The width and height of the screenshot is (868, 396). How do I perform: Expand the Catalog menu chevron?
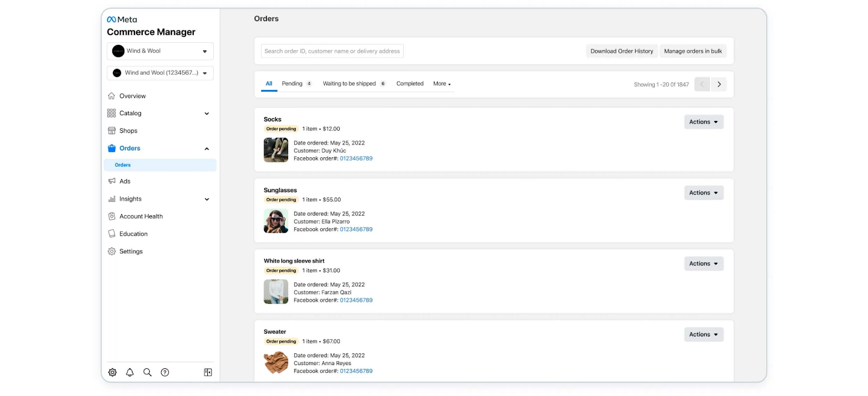[207, 113]
